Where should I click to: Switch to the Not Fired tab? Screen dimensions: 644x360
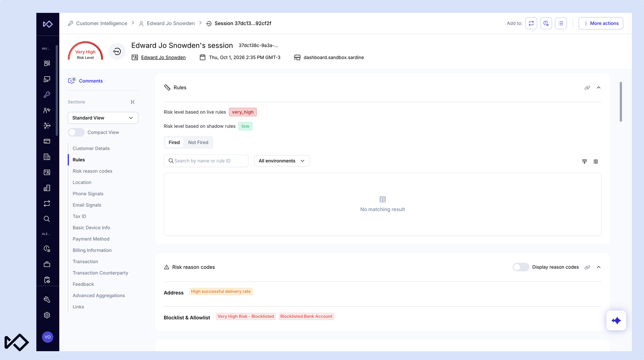tap(198, 142)
